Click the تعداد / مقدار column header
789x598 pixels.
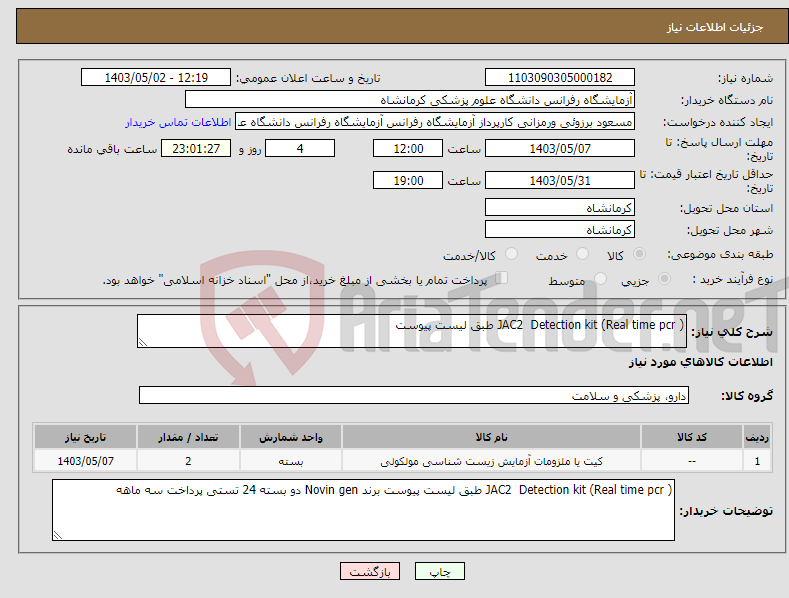[x=188, y=437]
